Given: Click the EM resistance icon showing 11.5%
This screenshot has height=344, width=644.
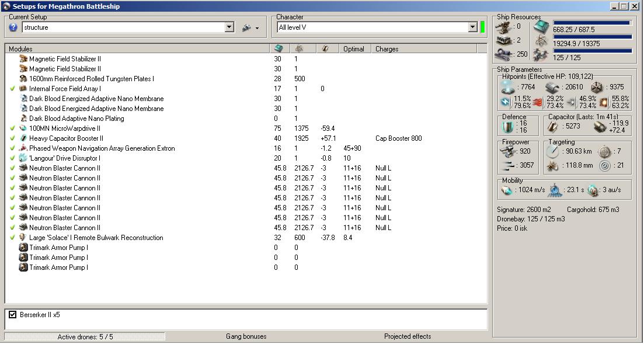Looking at the screenshot, I should 505,102.
